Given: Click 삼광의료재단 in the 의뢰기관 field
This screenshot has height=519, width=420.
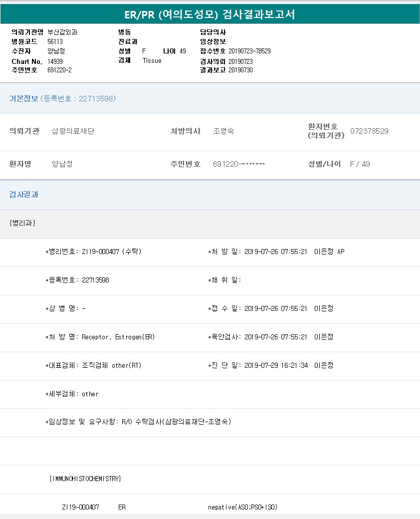Looking at the screenshot, I should (73, 131).
